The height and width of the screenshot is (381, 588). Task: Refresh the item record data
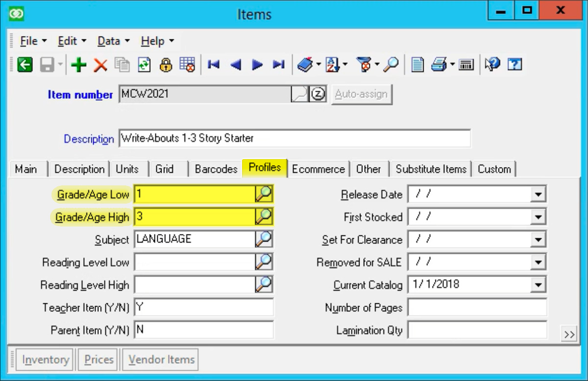[144, 64]
